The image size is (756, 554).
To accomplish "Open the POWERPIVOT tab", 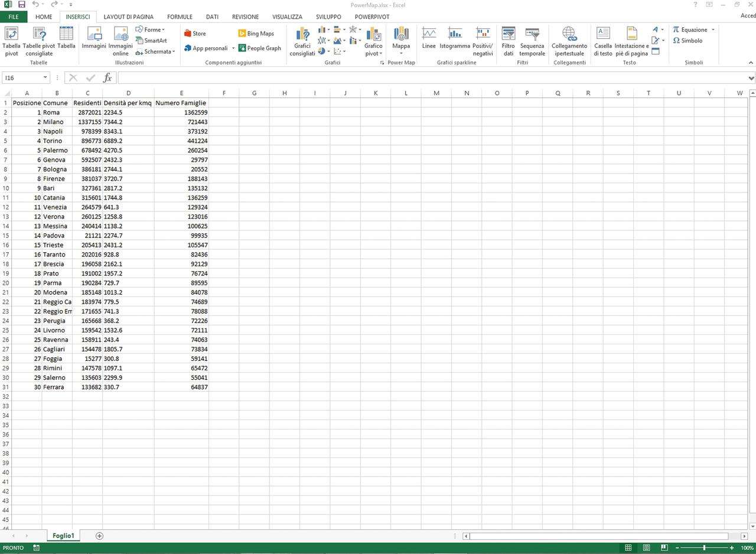I will (x=372, y=17).
